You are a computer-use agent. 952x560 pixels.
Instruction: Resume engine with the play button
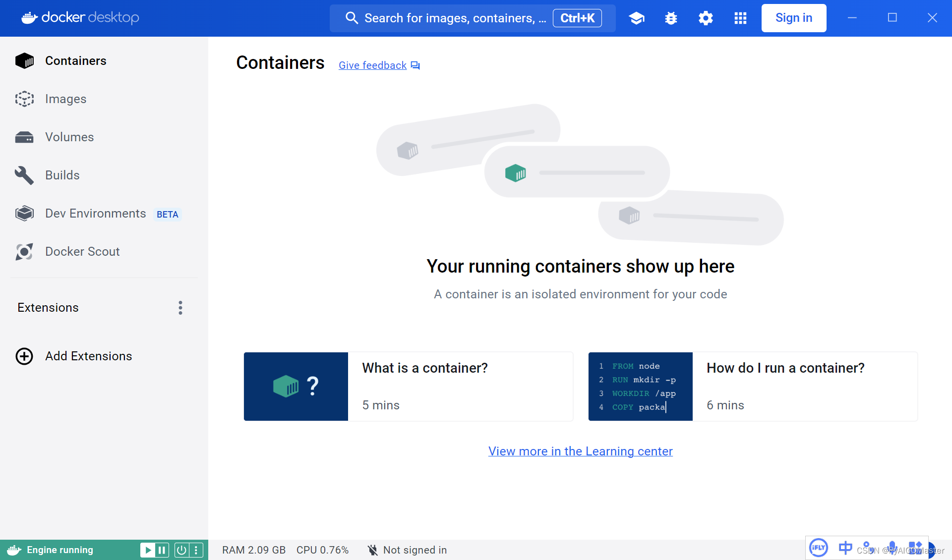click(x=147, y=550)
